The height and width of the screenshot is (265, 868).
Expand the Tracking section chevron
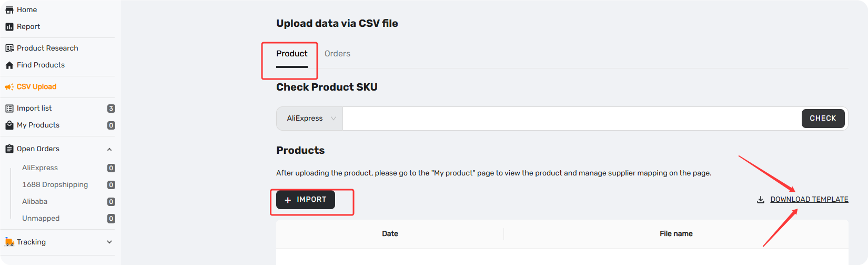109,242
